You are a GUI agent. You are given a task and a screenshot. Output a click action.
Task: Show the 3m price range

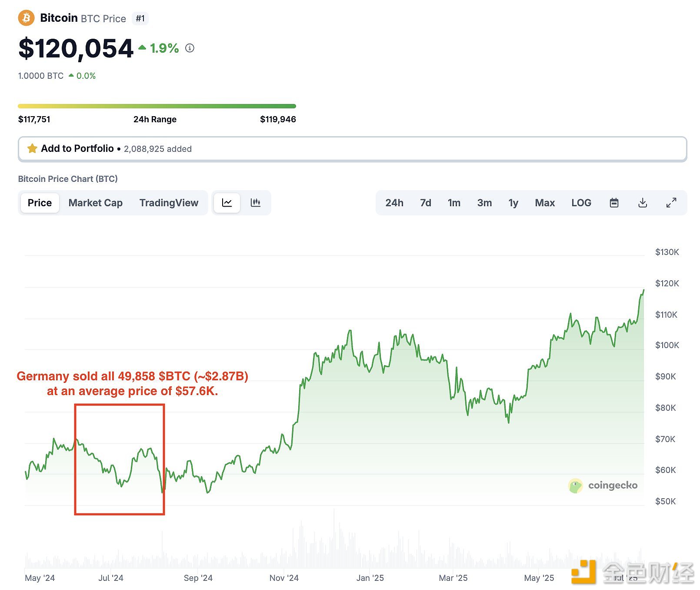(x=484, y=203)
